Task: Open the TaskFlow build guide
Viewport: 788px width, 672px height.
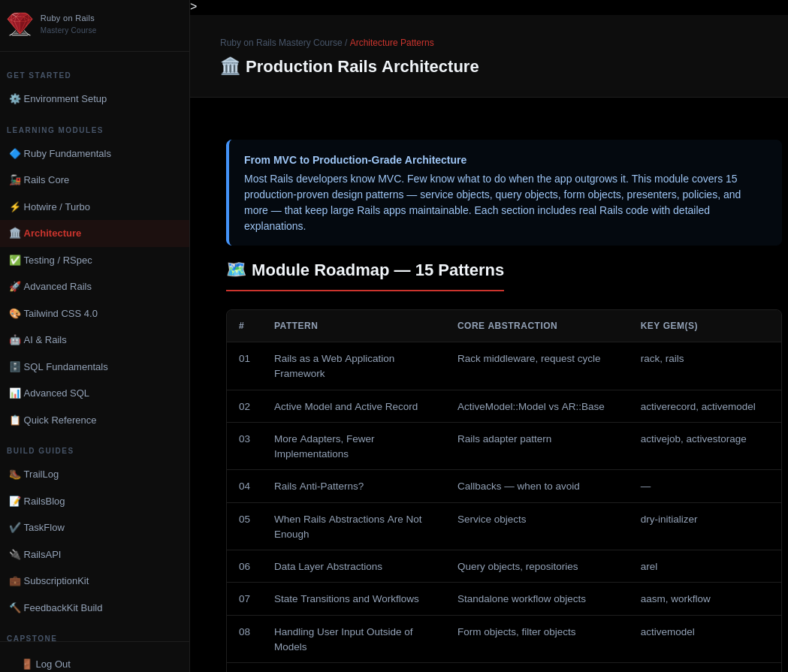Action: pyautogui.click(x=95, y=527)
